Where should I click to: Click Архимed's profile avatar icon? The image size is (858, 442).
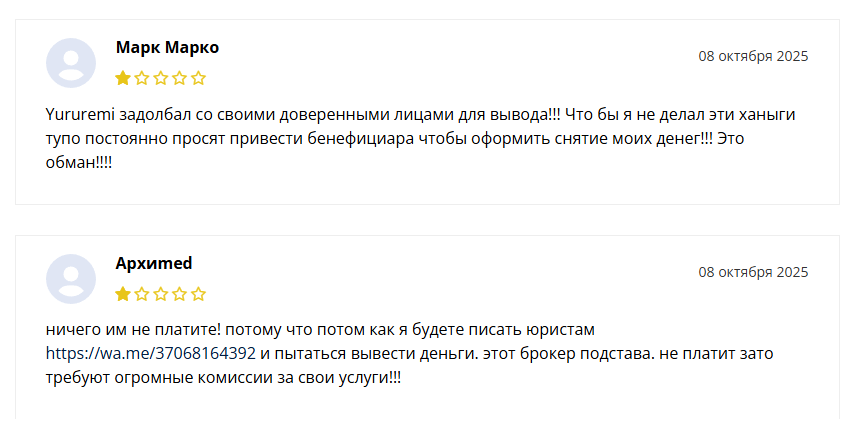click(71, 279)
